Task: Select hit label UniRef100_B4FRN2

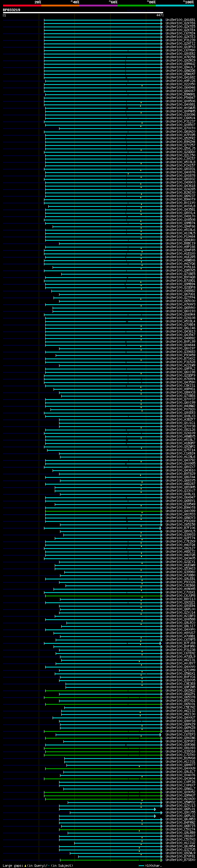Action: 180,823
